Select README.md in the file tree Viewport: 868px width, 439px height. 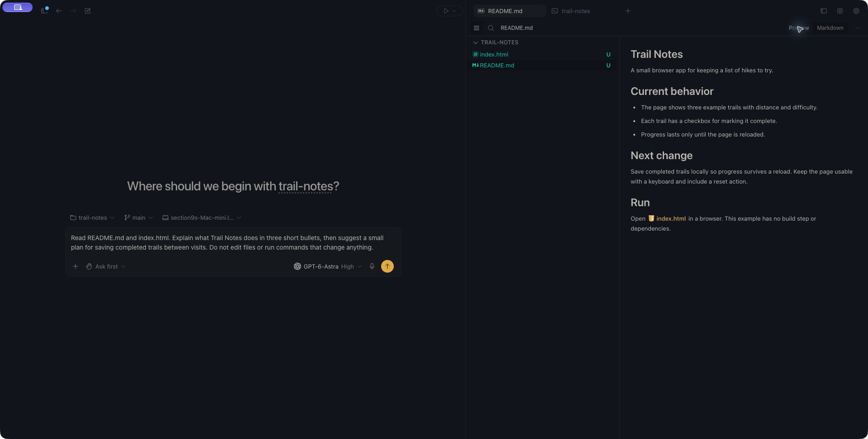coord(542,66)
